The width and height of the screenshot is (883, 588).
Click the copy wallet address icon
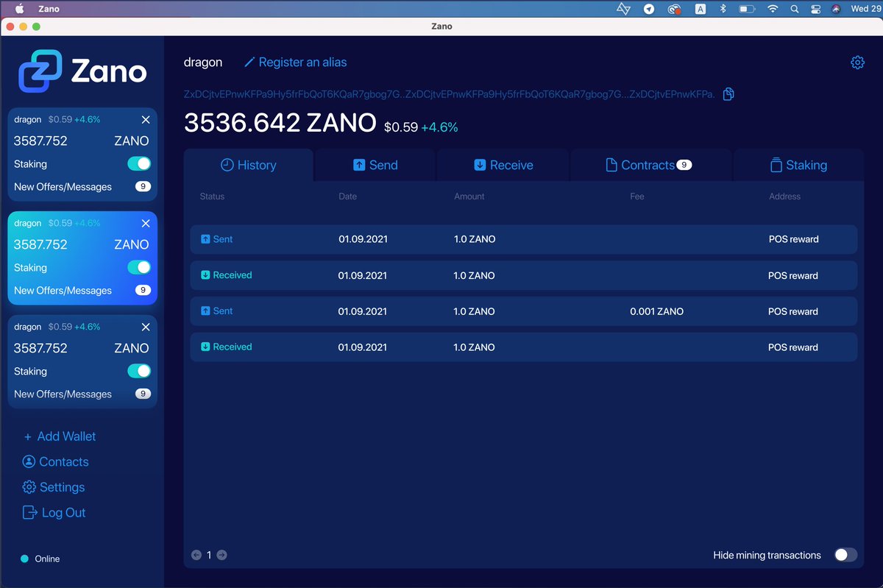coord(728,94)
